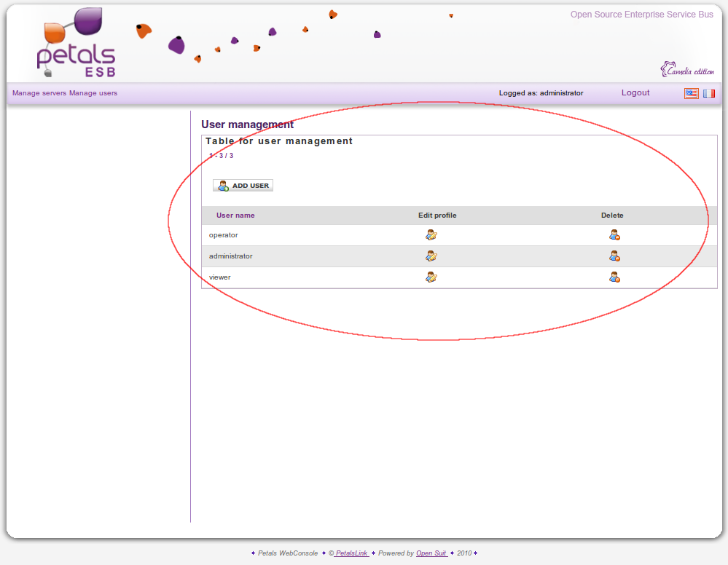Edit the operator user profile
This screenshot has width=728, height=565.
point(431,235)
